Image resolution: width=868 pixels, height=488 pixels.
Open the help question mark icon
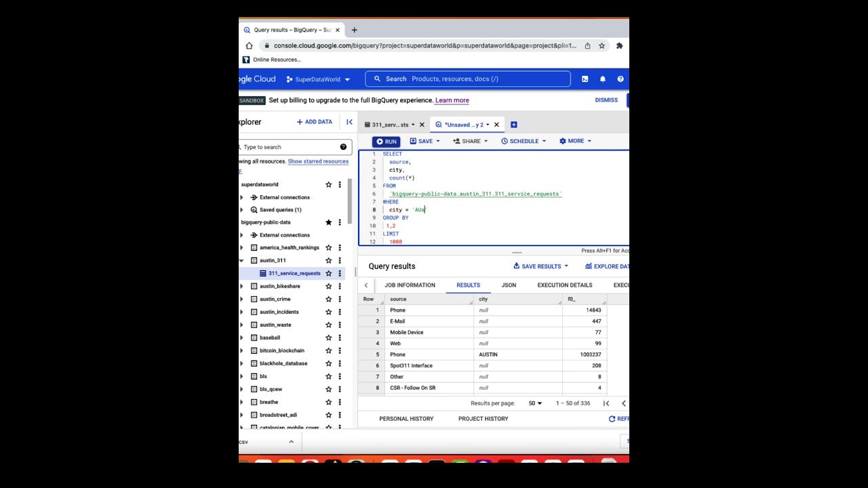pyautogui.click(x=620, y=79)
